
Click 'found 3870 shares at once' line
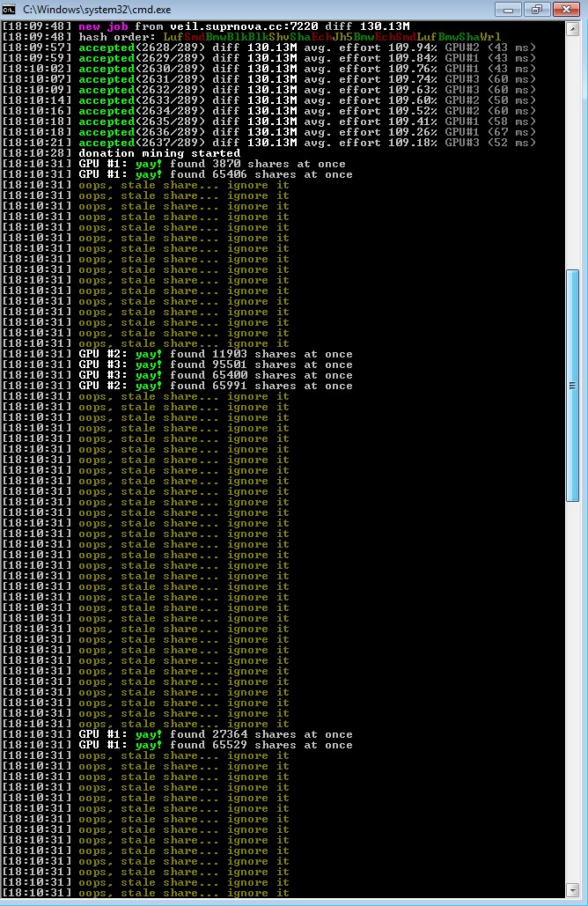174,164
